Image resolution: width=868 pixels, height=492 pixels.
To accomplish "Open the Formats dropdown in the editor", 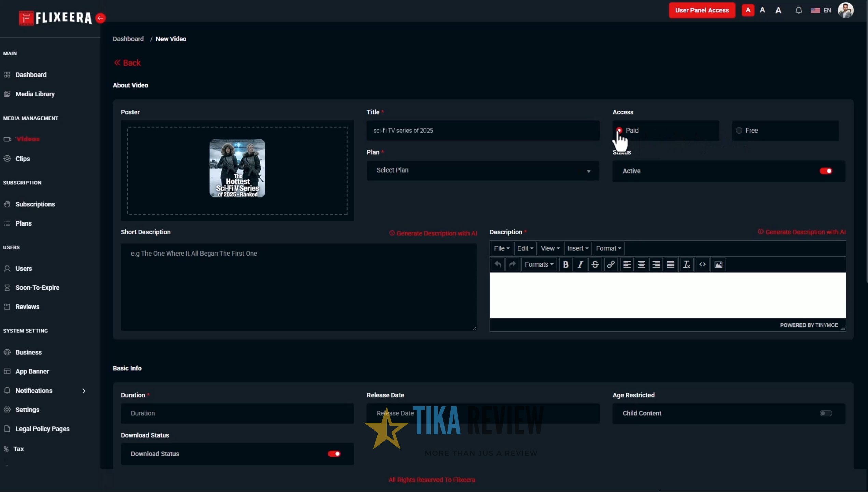I will pyautogui.click(x=539, y=264).
